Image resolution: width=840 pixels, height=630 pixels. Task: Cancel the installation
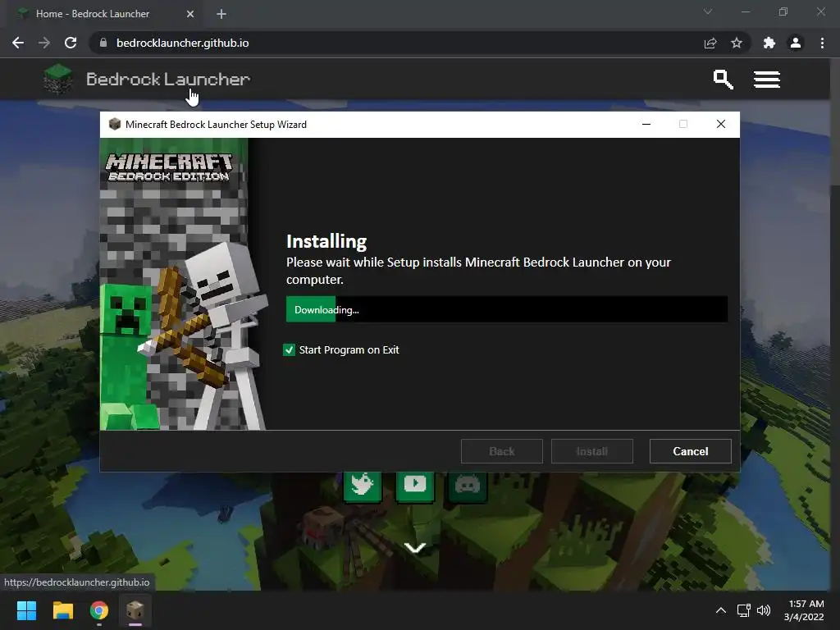pos(691,451)
